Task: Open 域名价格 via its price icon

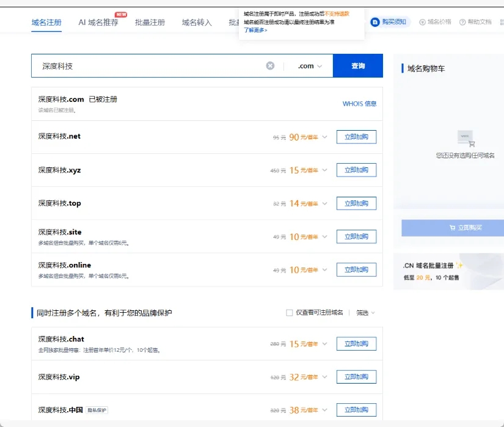Action: click(422, 22)
